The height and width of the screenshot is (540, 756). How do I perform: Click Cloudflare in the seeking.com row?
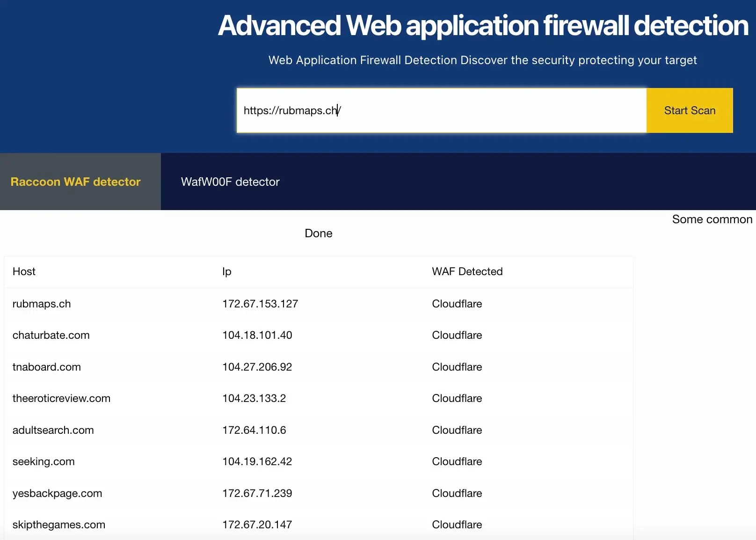click(x=457, y=461)
